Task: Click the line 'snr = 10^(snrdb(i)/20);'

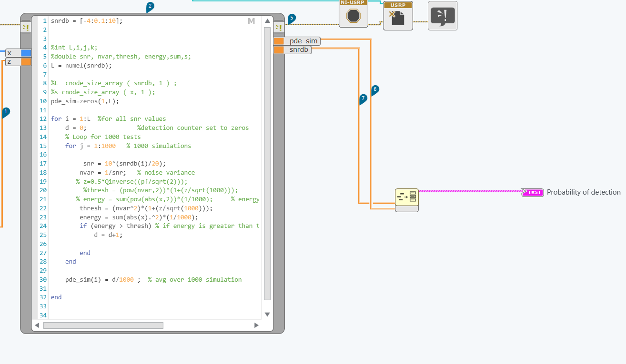Action: pos(124,163)
